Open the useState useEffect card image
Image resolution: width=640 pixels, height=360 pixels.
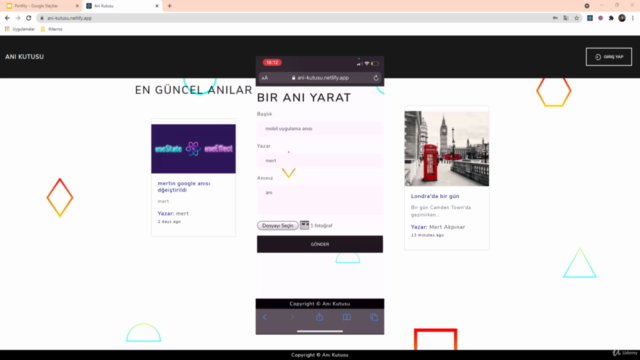click(x=193, y=149)
